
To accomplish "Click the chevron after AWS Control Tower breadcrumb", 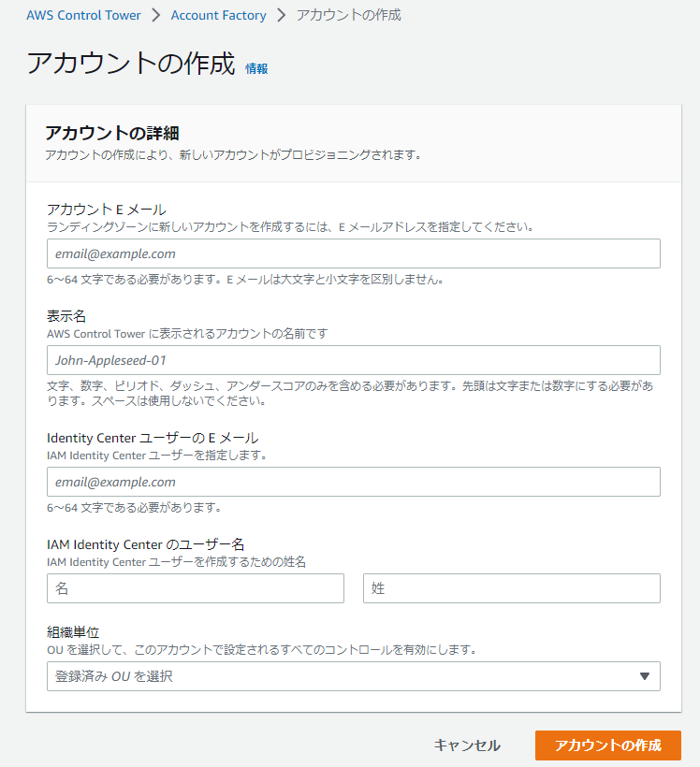I will (x=155, y=15).
